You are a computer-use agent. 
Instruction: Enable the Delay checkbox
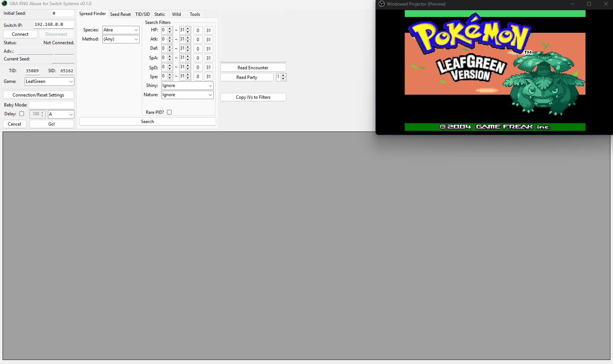click(22, 114)
